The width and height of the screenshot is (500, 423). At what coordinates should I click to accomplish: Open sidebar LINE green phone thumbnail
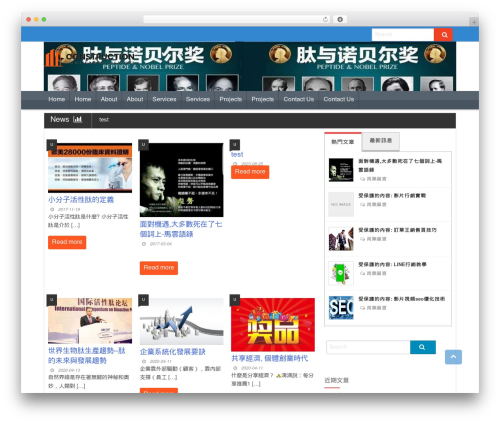tap(341, 273)
